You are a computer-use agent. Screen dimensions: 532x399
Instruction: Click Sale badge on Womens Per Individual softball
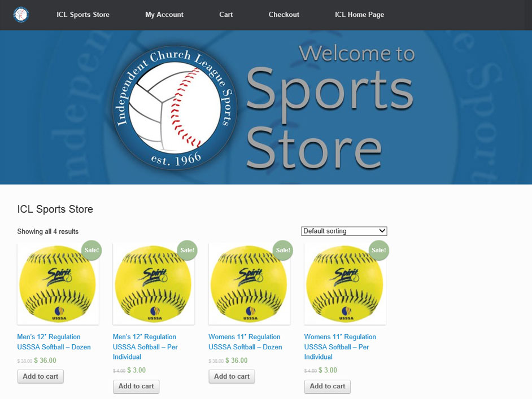(378, 250)
